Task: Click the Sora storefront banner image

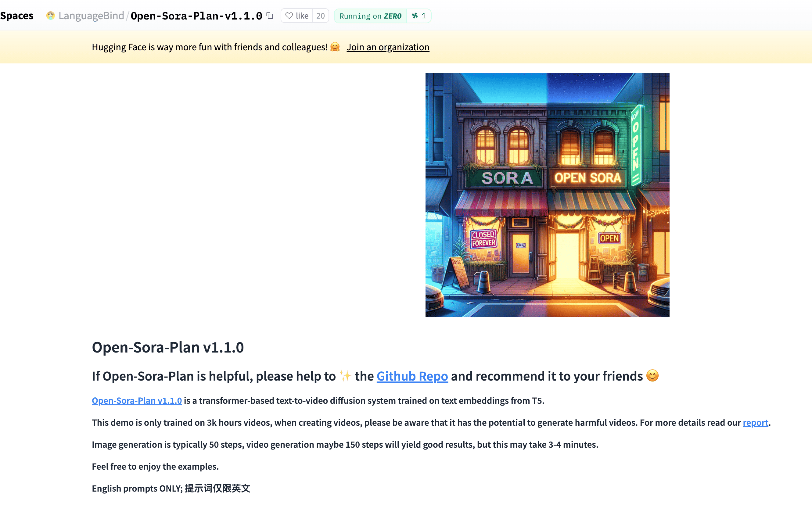Action: [x=547, y=195]
